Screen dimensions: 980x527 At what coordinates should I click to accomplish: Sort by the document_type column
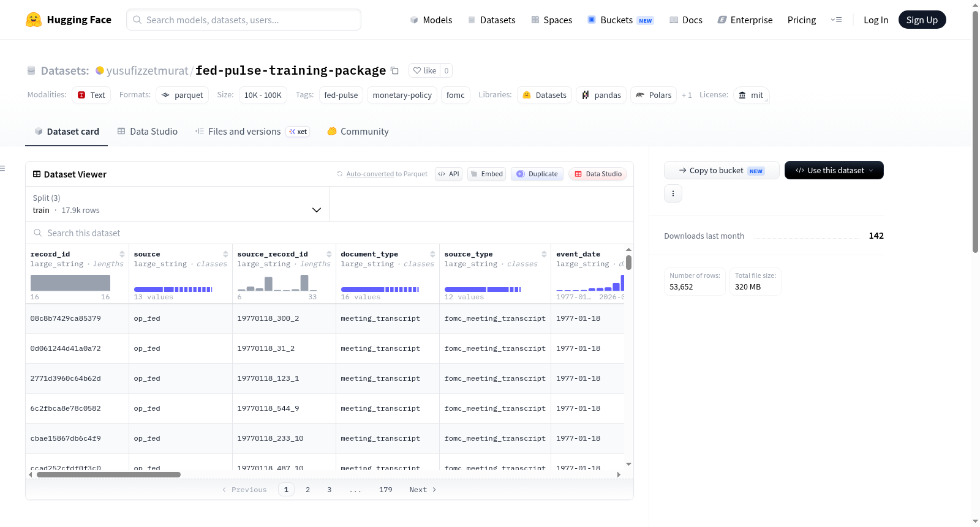pyautogui.click(x=432, y=254)
